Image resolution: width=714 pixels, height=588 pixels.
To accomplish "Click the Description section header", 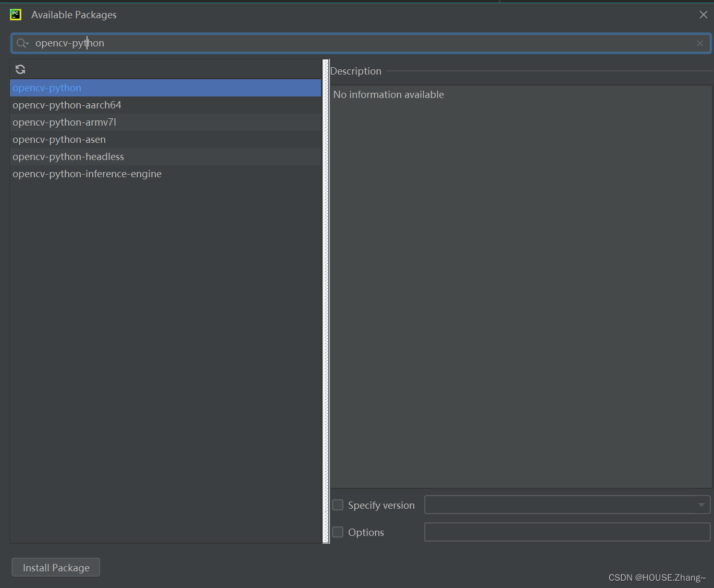I will (x=356, y=71).
